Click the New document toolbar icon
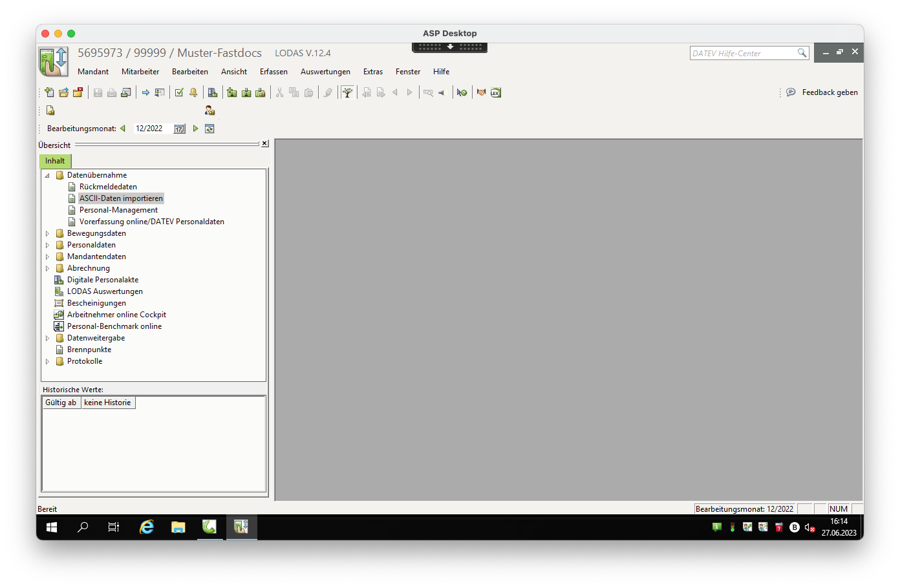This screenshot has width=900, height=588. pyautogui.click(x=50, y=92)
